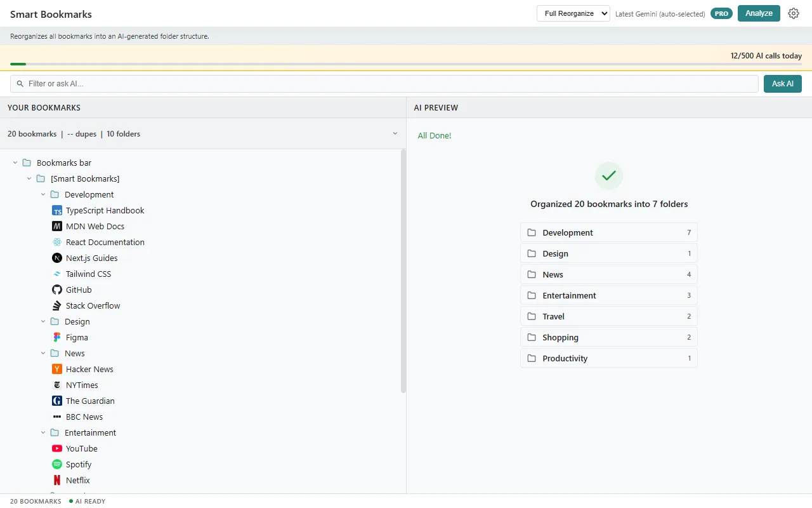Screen dimensions: 812x508
Task: Open settings via the gear icon
Action: [x=794, y=13]
